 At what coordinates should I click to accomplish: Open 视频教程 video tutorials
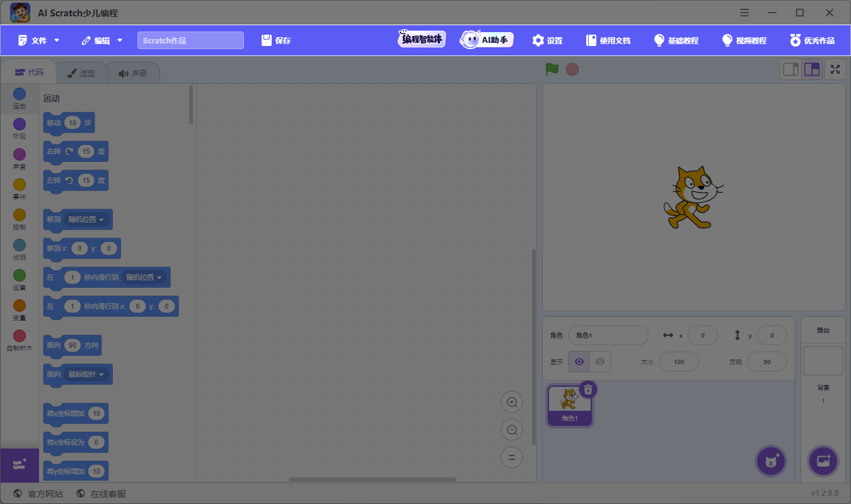click(744, 40)
